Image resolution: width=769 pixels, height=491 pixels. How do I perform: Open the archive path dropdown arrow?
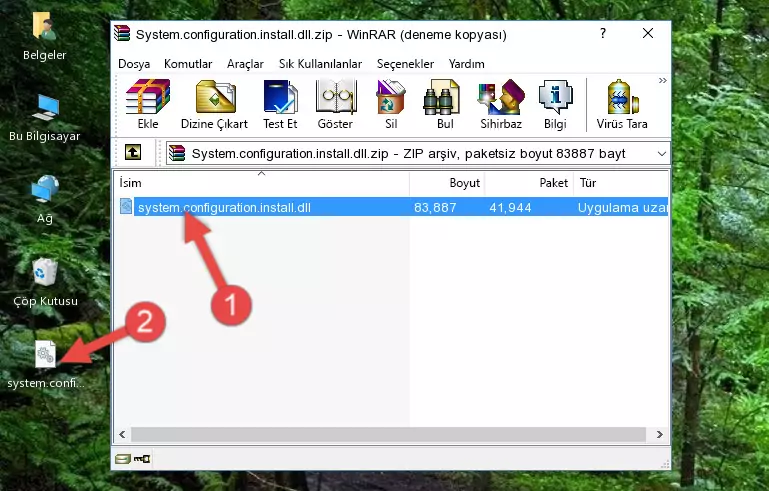[662, 154]
